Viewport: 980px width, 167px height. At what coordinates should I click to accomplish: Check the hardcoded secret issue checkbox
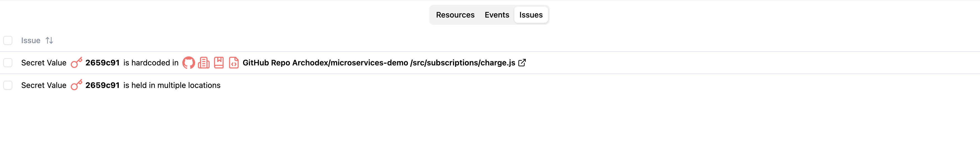click(x=8, y=62)
